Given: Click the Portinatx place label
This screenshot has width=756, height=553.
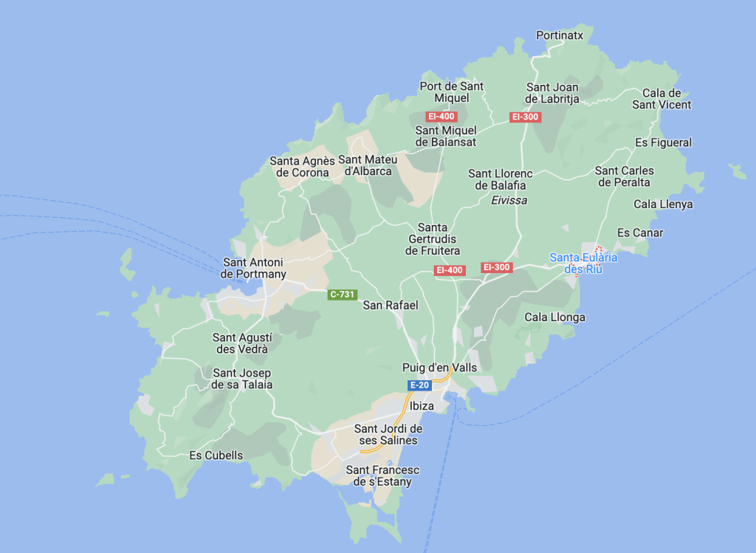Looking at the screenshot, I should (x=560, y=35).
